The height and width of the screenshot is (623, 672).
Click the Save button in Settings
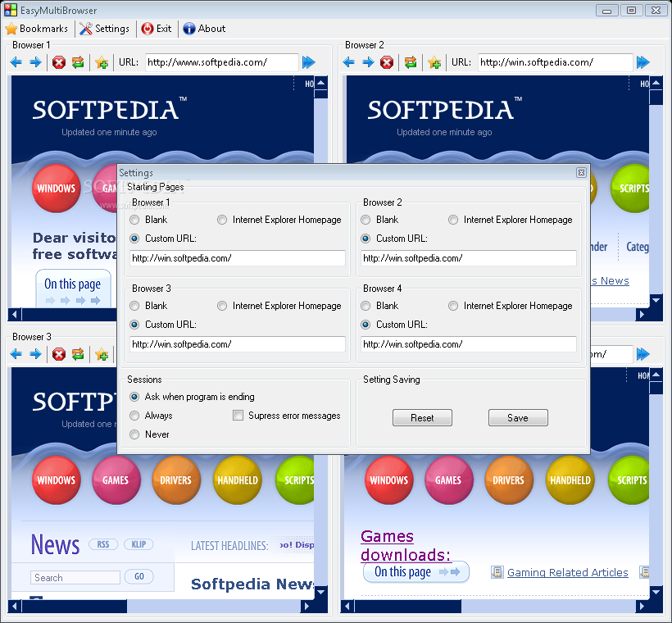point(518,417)
